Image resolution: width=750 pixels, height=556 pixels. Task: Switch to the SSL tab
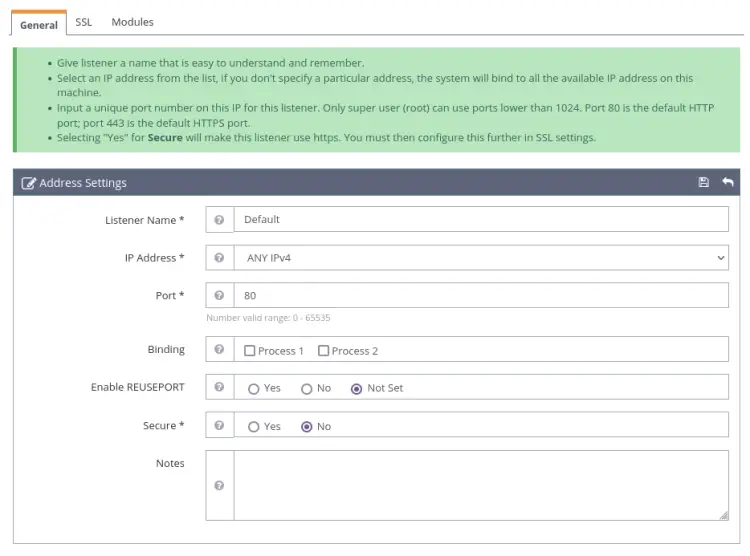coord(84,22)
